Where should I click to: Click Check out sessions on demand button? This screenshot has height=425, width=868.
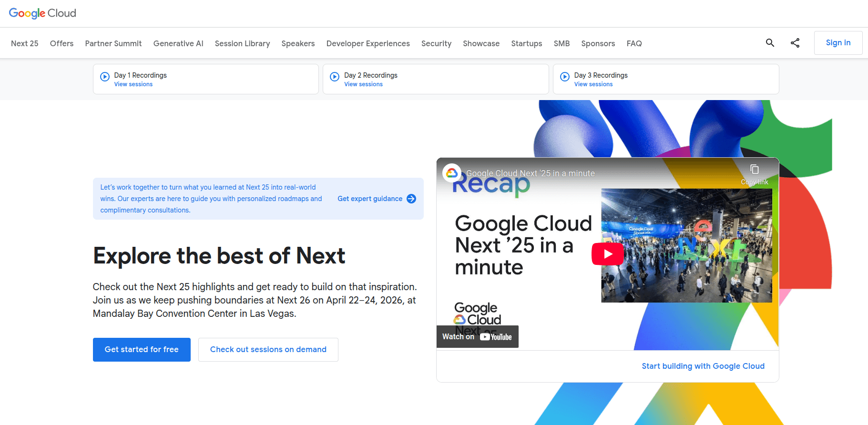pos(268,350)
